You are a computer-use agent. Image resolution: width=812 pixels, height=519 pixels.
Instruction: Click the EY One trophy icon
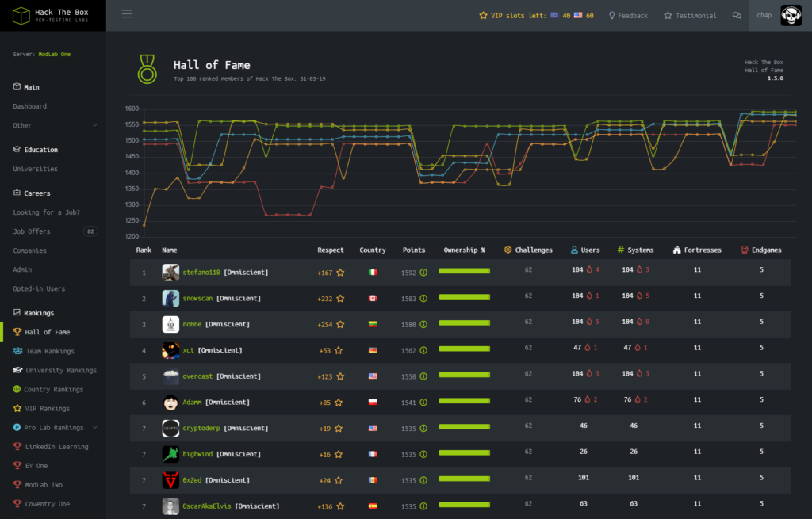point(17,466)
